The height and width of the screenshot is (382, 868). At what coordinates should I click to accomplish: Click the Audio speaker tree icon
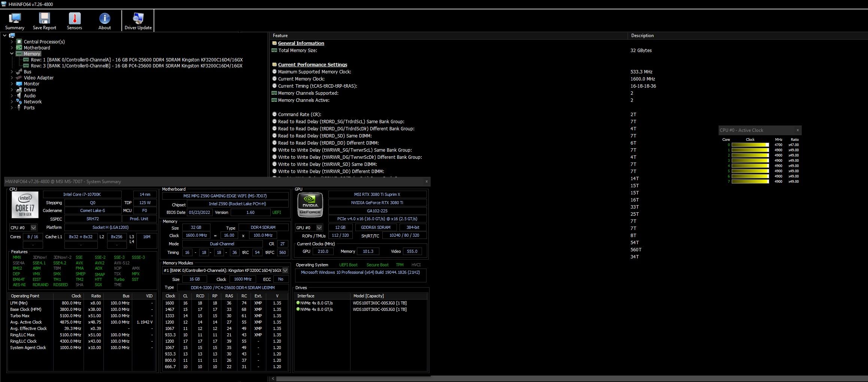pos(19,95)
